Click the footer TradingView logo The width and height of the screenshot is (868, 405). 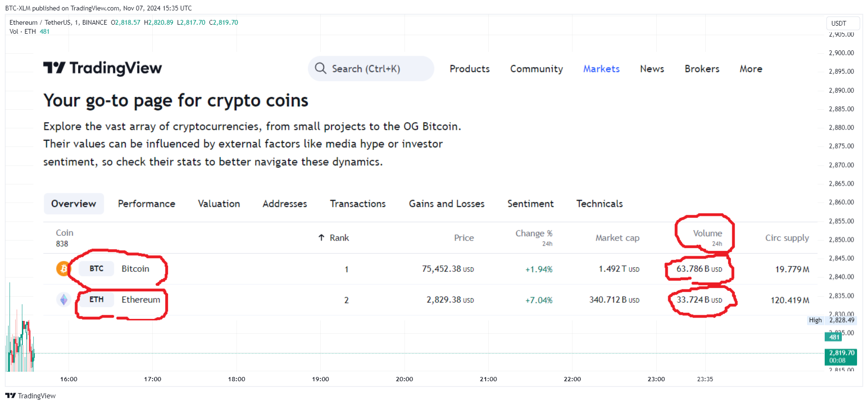click(x=30, y=396)
